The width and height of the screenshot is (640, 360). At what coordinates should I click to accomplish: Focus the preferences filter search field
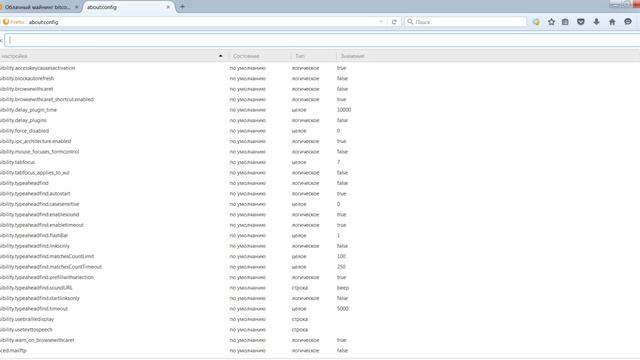point(322,40)
